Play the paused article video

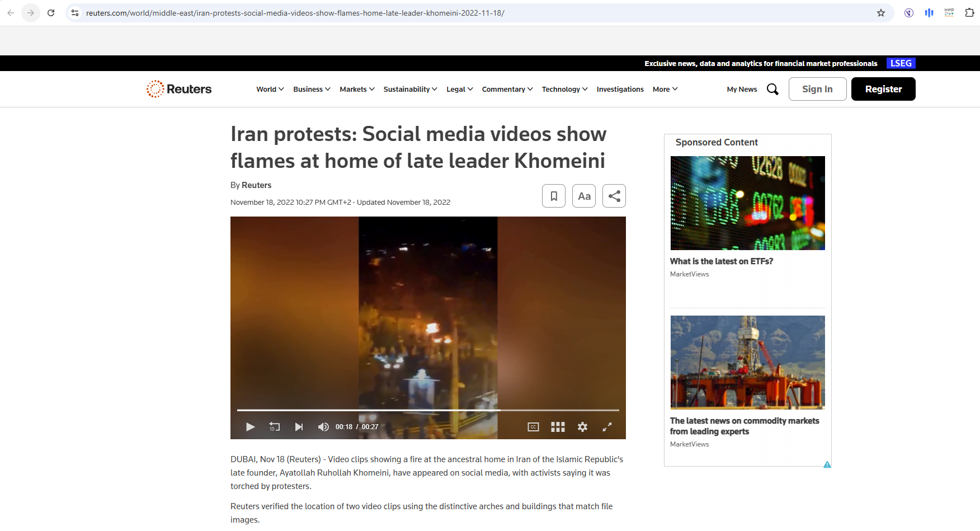(x=250, y=427)
